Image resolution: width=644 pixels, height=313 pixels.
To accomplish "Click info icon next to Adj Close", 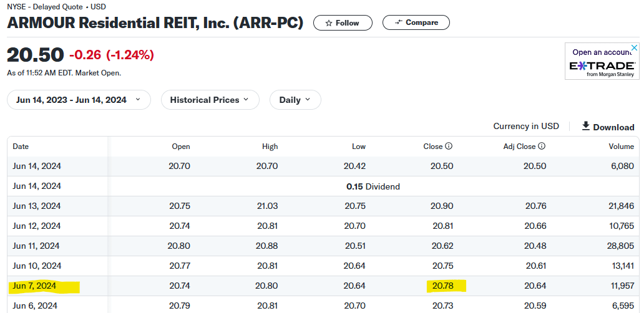I will pos(542,147).
